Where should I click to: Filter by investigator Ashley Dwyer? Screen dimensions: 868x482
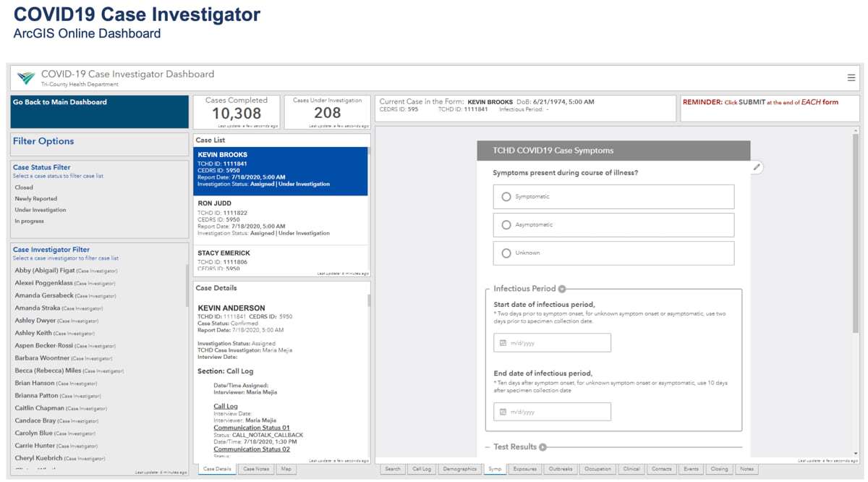(x=56, y=321)
